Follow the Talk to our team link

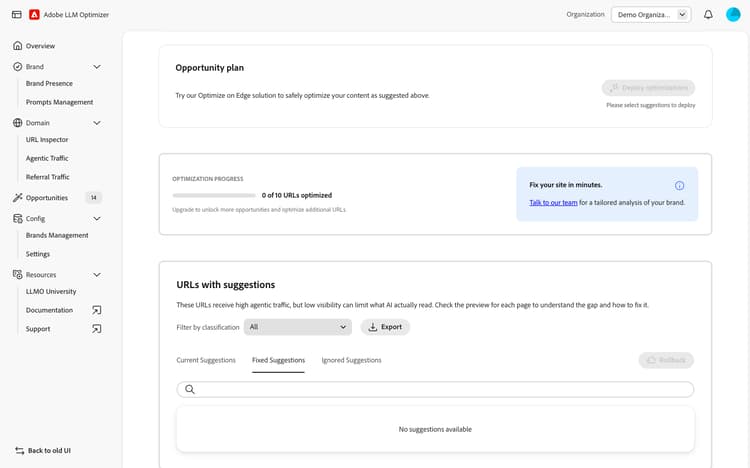(x=553, y=203)
